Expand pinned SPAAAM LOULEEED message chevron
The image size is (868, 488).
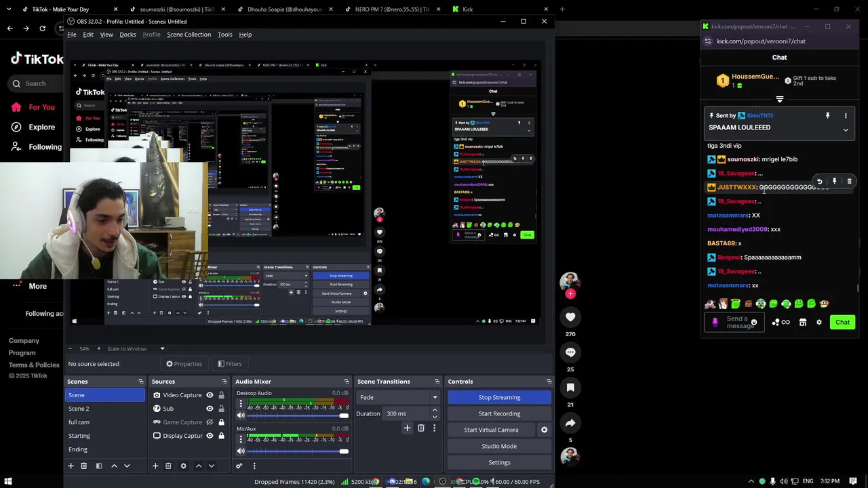point(846,129)
